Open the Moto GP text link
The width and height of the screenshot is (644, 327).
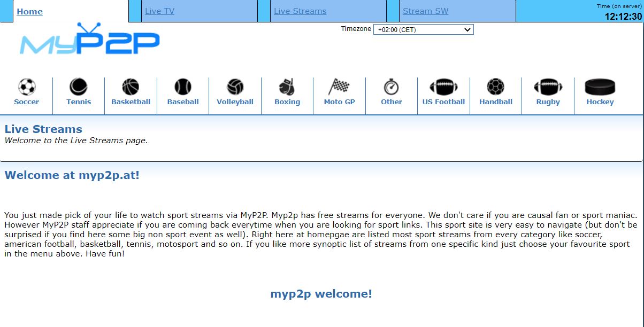[x=339, y=102]
